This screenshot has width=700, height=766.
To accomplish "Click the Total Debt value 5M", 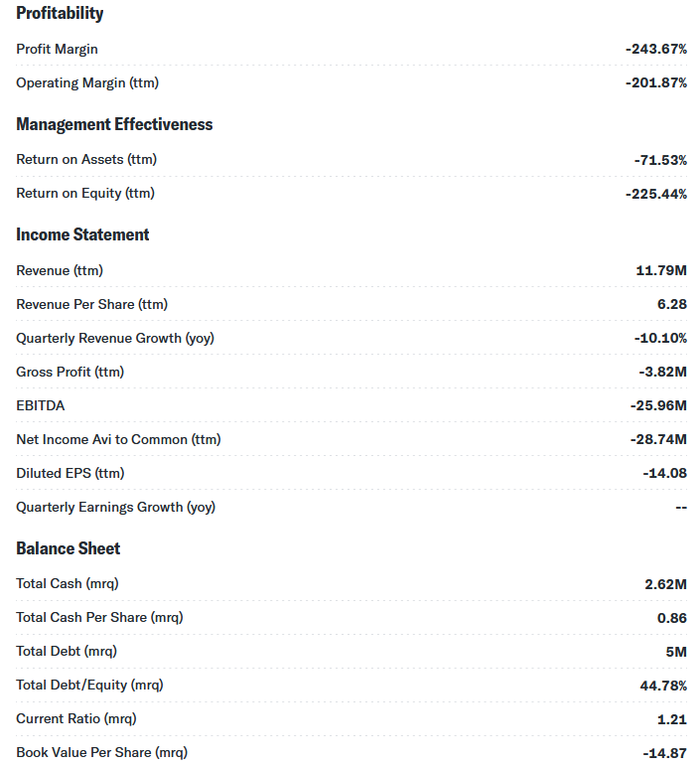I will tap(676, 652).
